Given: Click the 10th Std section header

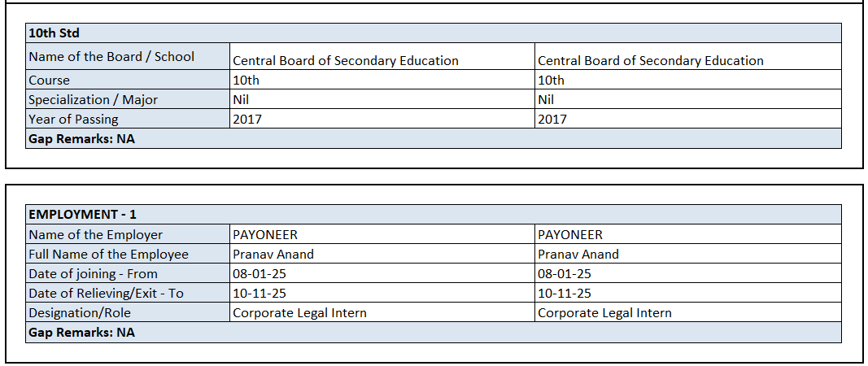Looking at the screenshot, I should (54, 33).
